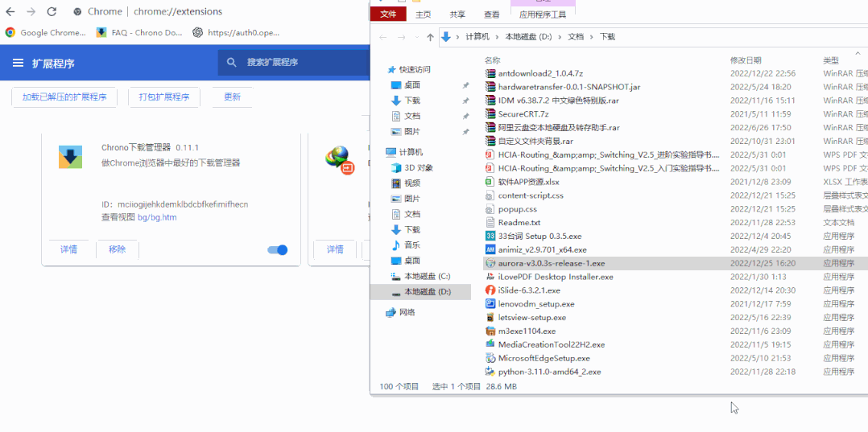
Task: Open the recent locations dropdown in Explorer
Action: (x=415, y=37)
